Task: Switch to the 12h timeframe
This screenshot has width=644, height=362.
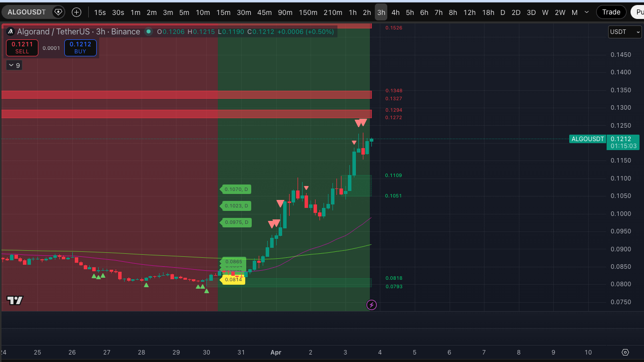Action: (x=470, y=12)
